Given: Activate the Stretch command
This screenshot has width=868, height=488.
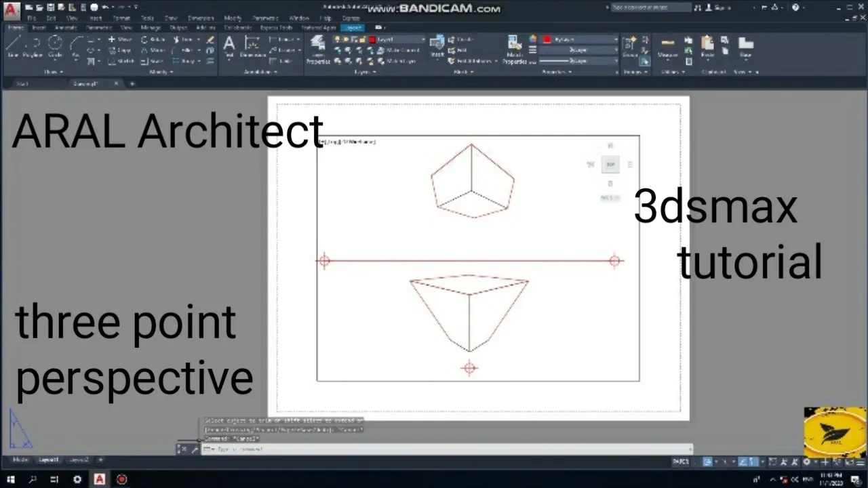Looking at the screenshot, I should 122,61.
